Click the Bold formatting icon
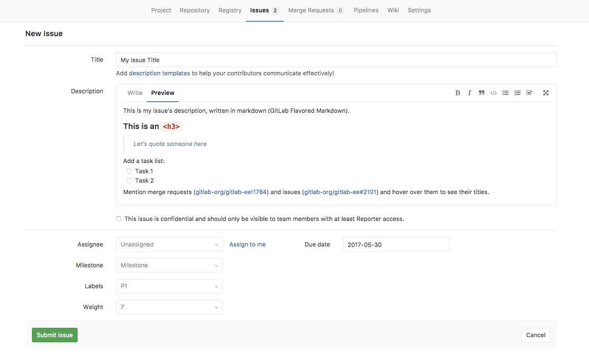The image size is (589, 364). point(458,93)
